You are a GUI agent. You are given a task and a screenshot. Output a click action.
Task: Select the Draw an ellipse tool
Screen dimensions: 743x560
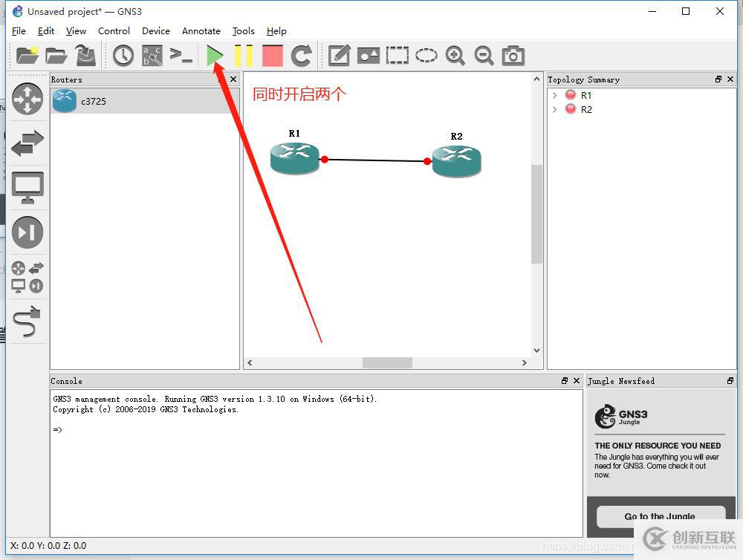click(x=426, y=56)
